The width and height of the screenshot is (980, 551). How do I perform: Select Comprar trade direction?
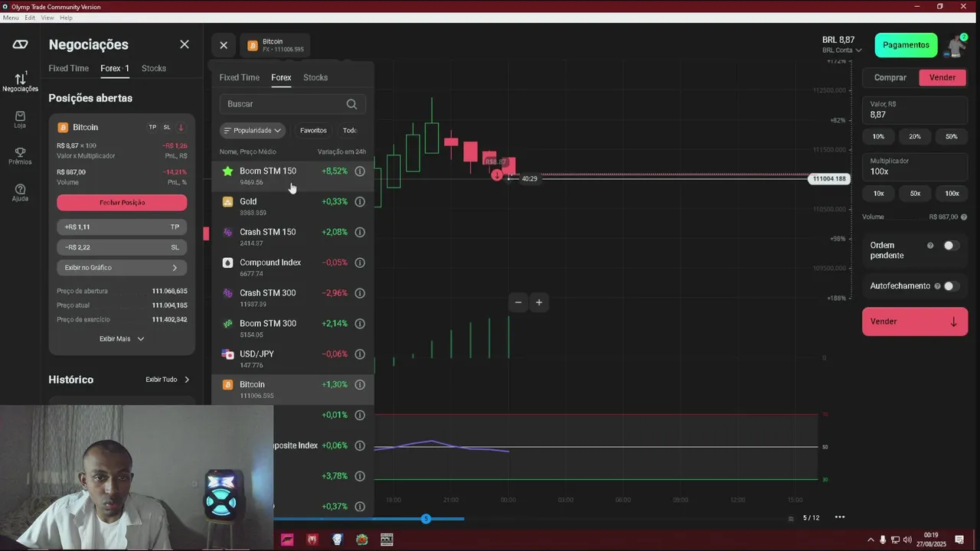890,77
